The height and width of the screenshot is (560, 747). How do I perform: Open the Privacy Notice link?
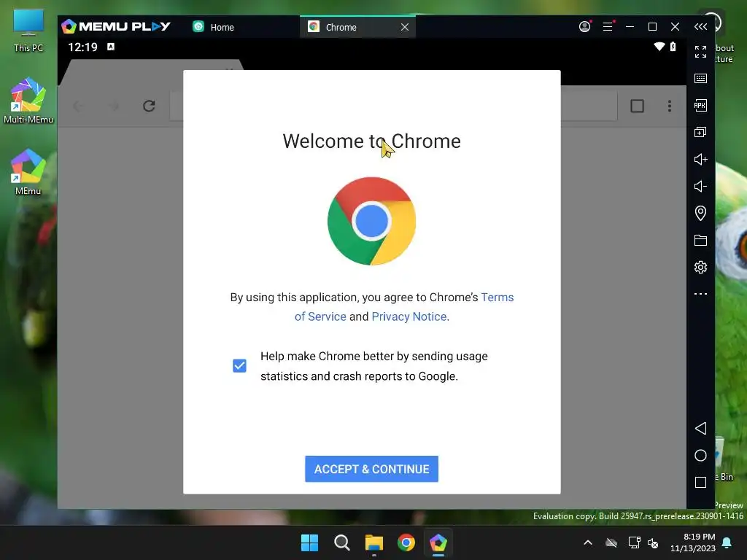409,316
